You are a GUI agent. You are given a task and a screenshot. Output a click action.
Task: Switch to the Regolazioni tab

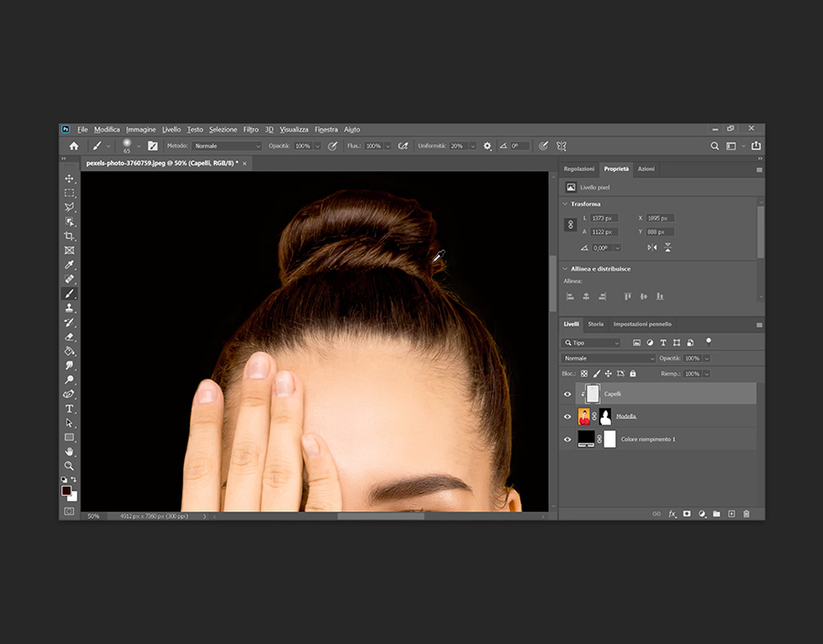[579, 169]
